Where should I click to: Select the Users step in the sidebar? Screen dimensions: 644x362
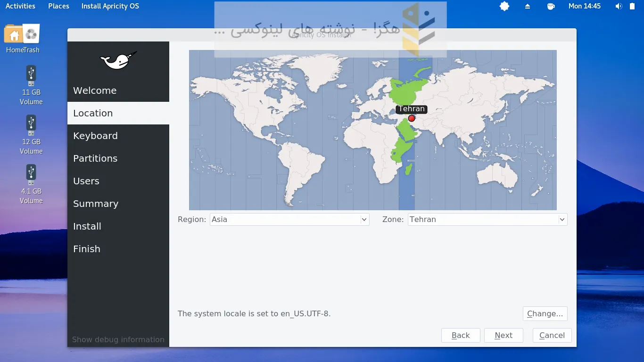(x=118, y=181)
